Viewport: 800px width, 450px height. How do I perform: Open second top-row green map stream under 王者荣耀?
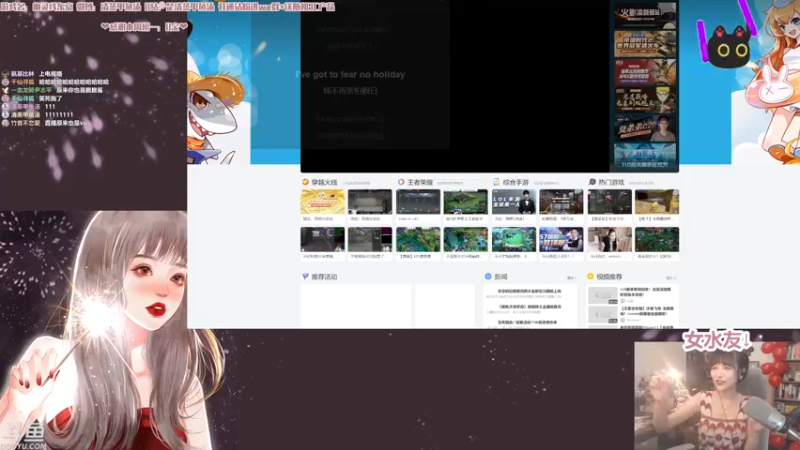click(465, 202)
